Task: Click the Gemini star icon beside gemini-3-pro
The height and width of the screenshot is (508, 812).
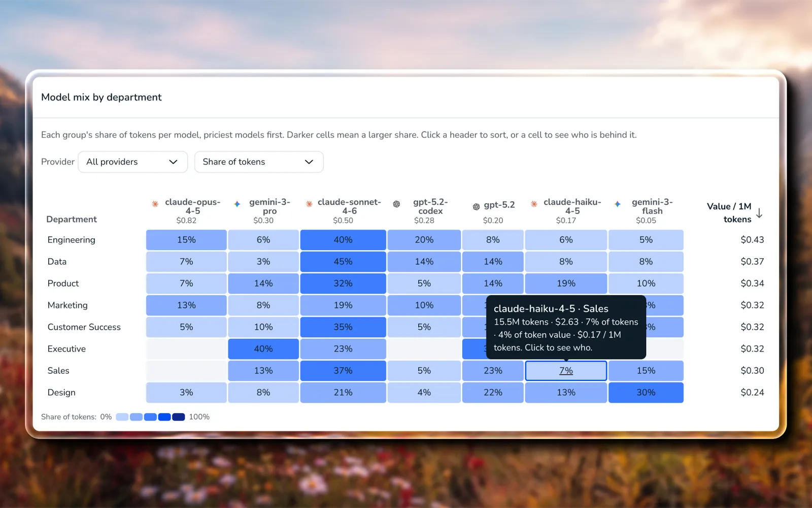Action: 237,204
